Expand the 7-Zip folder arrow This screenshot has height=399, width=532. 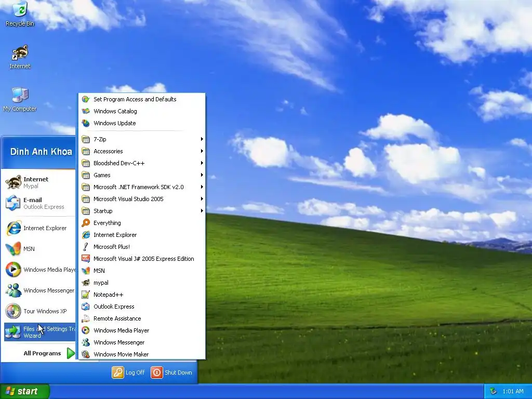tap(202, 139)
